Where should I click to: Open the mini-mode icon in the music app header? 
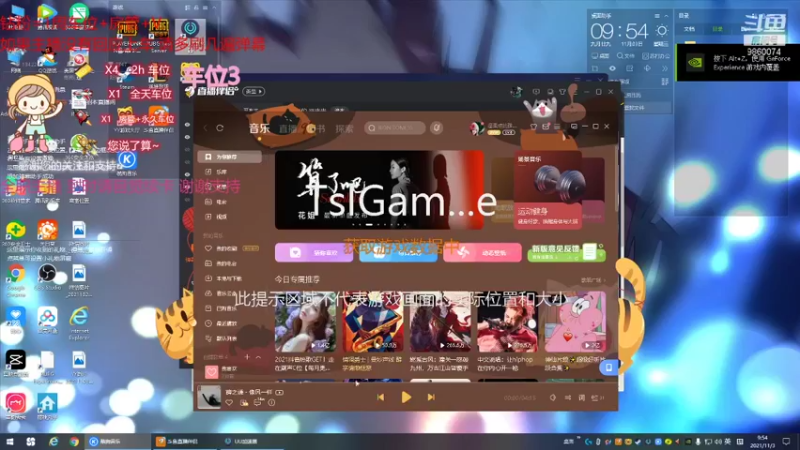574,126
